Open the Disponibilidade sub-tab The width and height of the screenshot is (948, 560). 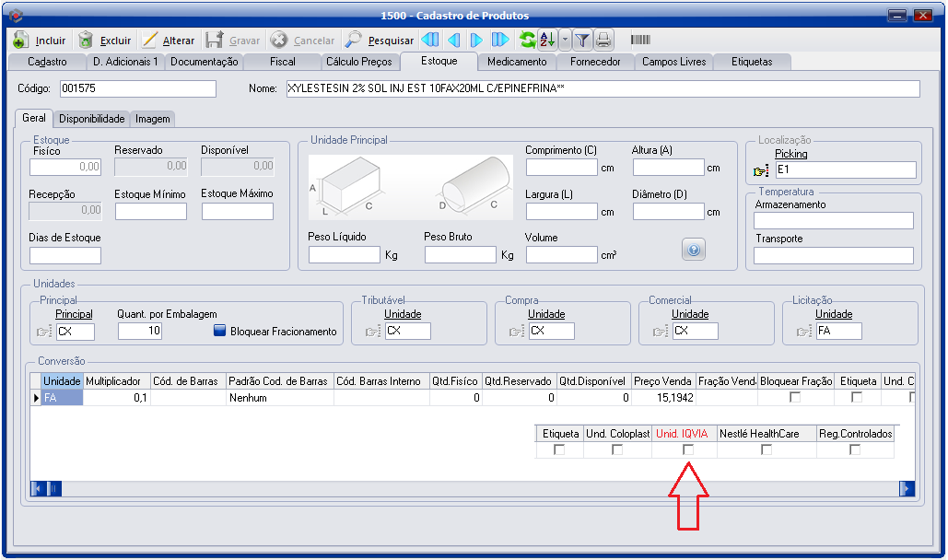click(x=92, y=119)
